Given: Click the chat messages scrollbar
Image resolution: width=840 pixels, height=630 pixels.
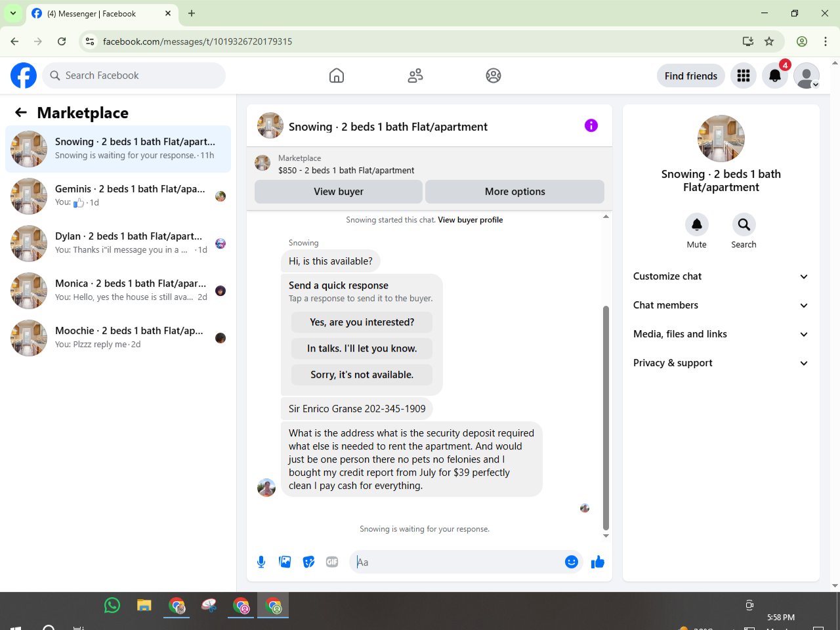Looking at the screenshot, I should pyautogui.click(x=606, y=417).
